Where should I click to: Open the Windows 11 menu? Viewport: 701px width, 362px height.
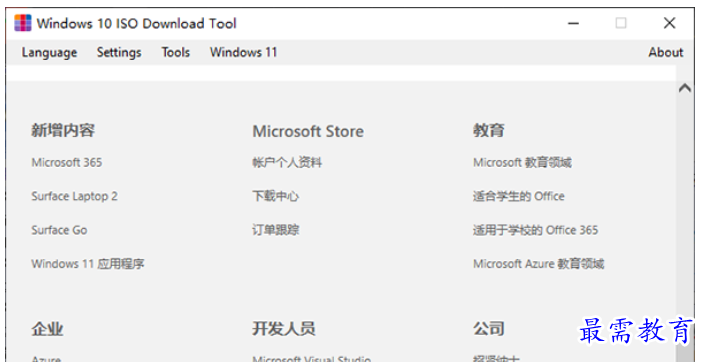coord(244,52)
